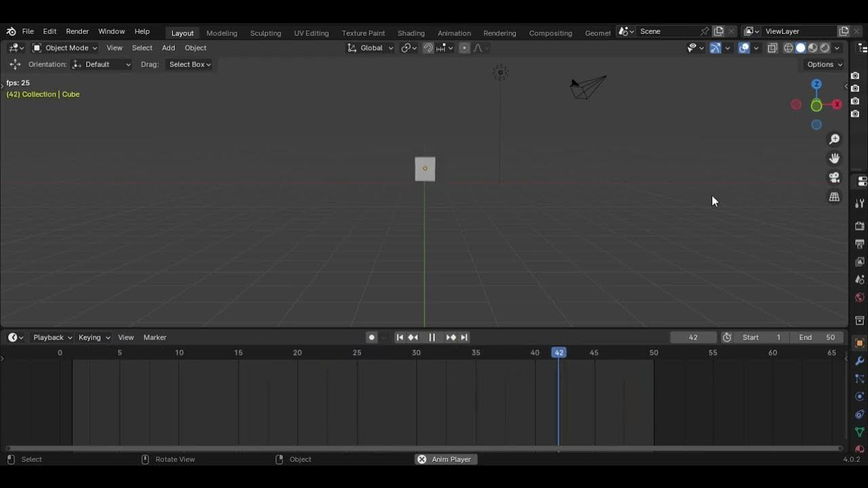Toggle proportional editing
868x488 pixels.
(465, 48)
